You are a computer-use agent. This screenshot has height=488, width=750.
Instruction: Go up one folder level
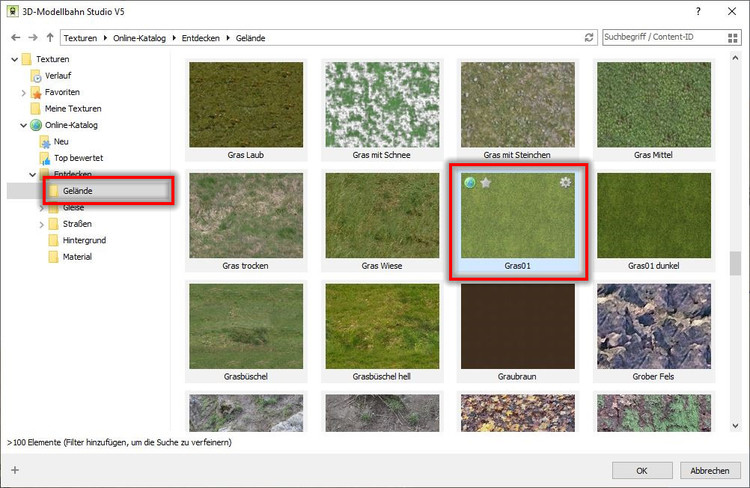tap(49, 37)
